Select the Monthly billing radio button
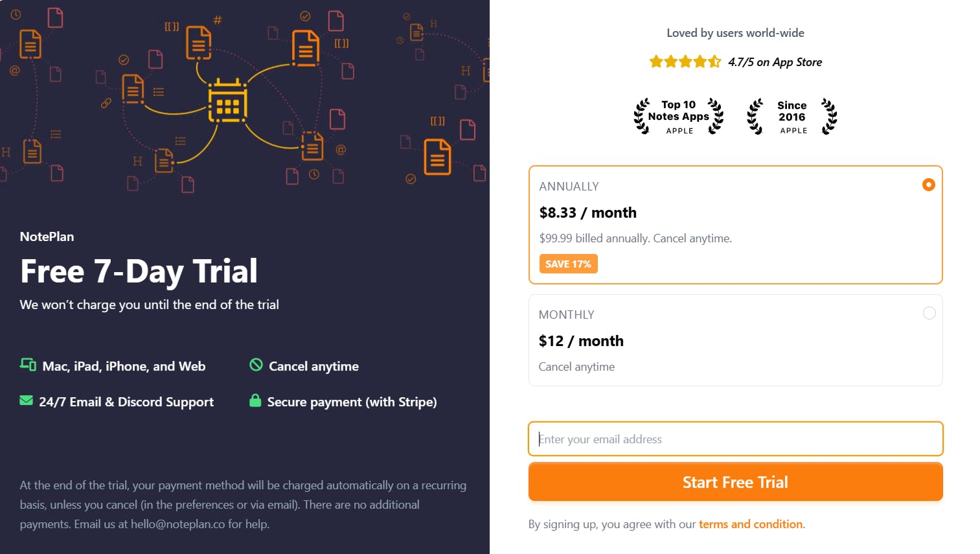Viewport: 980px width, 554px height. tap(929, 313)
